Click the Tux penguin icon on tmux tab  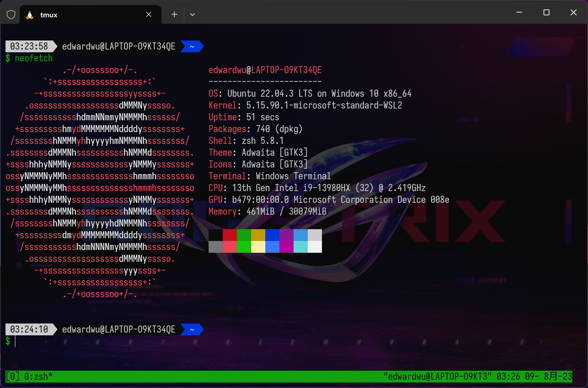pos(30,15)
